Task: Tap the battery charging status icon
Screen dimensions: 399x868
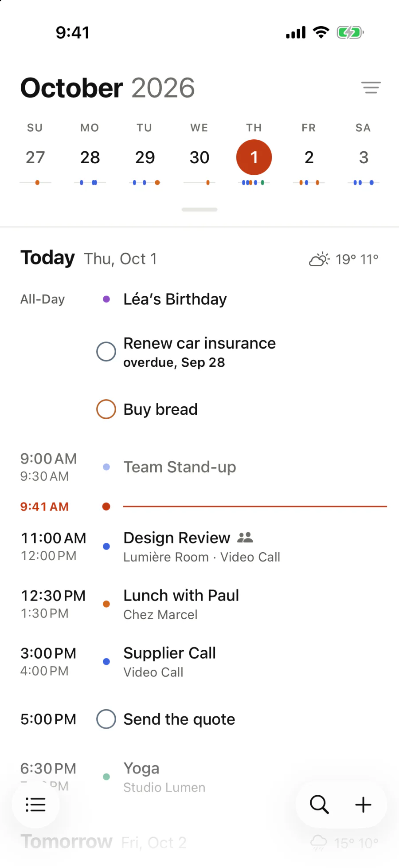Action: [x=350, y=32]
